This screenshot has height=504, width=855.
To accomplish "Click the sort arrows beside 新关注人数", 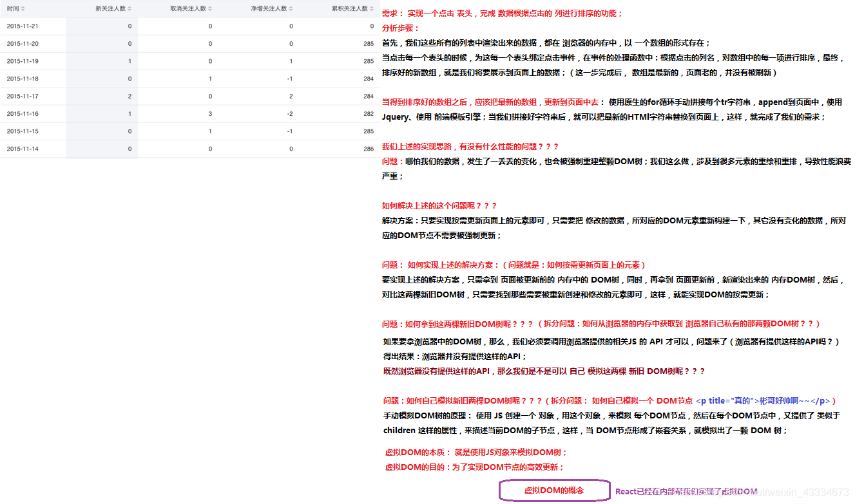I will pyautogui.click(x=130, y=9).
